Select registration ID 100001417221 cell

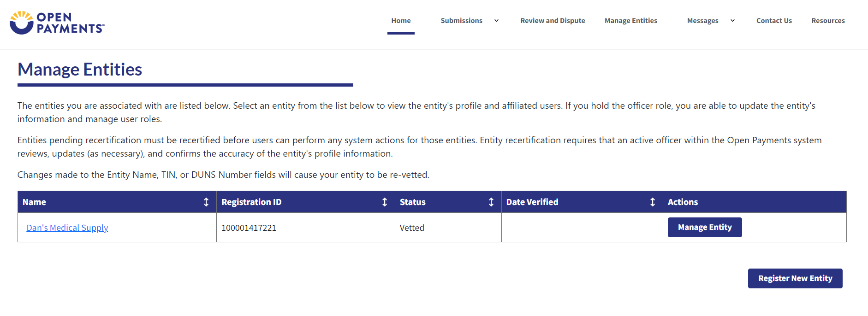[249, 228]
